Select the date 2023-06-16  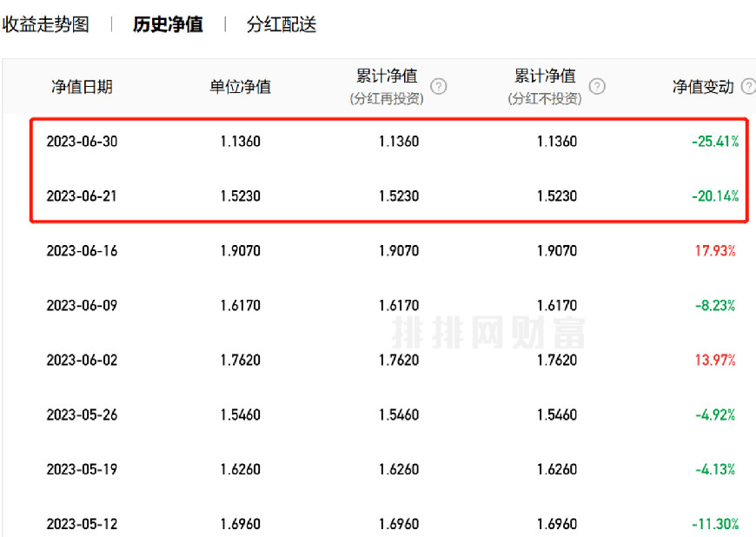tap(82, 250)
